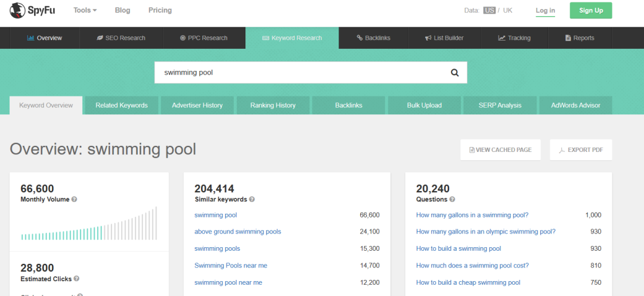Open 'above ground swimming pools' keyword link
Viewport: 644px width, 296px height.
click(237, 232)
